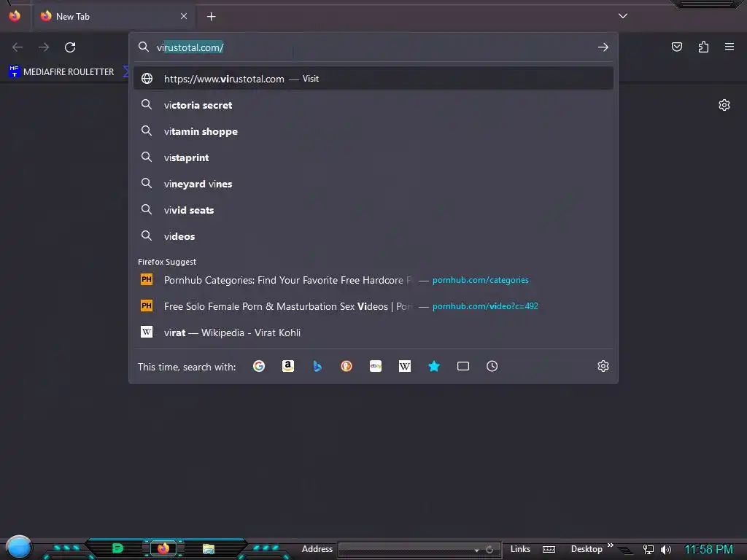Click the taskbar Address input field
Viewport: 747px width, 560px height.
tap(405, 550)
